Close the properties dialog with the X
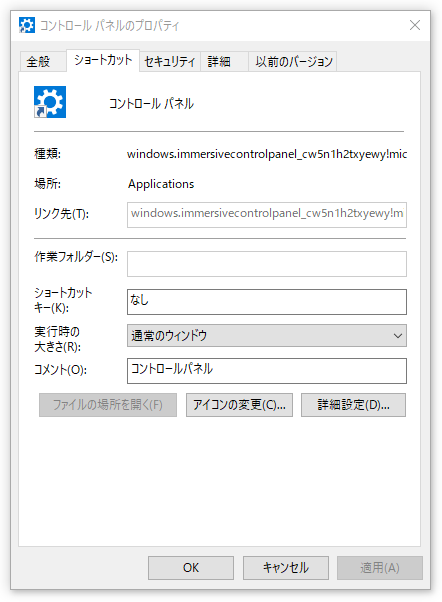Screen dimensions: 442x602 [415, 25]
